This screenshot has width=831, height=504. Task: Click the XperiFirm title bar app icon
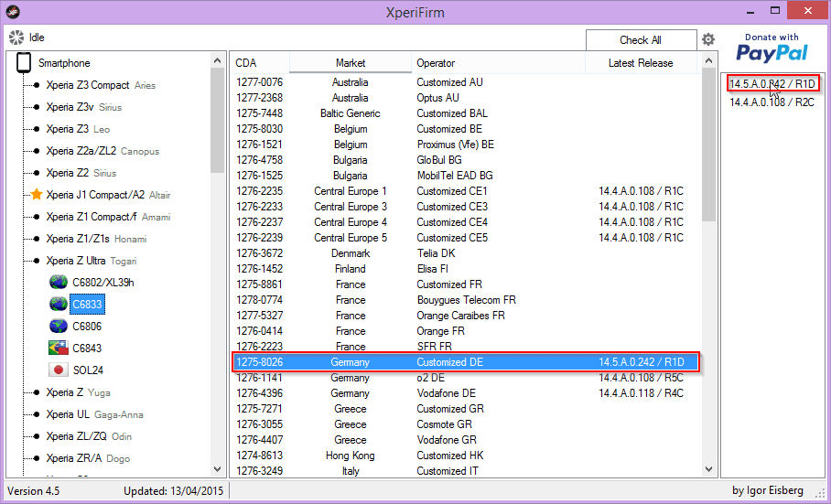click(x=14, y=12)
